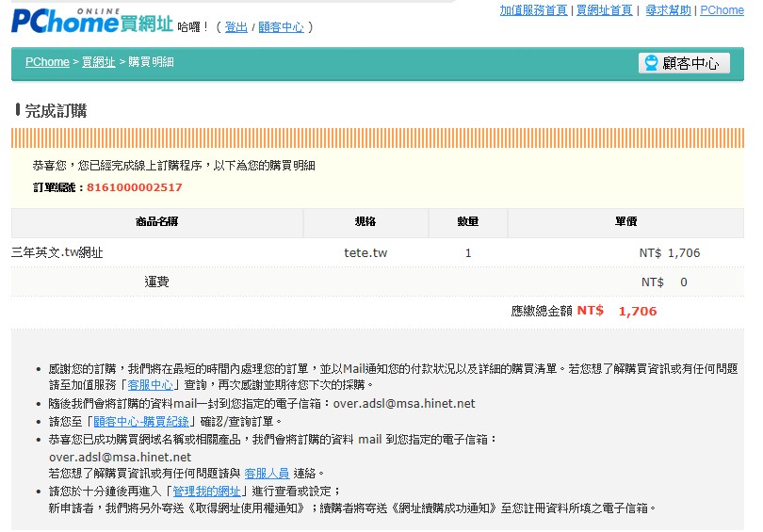This screenshot has height=532, width=763.
Task: Click first over.adsl@msa.hinet.net email text
Action: pyautogui.click(x=404, y=404)
